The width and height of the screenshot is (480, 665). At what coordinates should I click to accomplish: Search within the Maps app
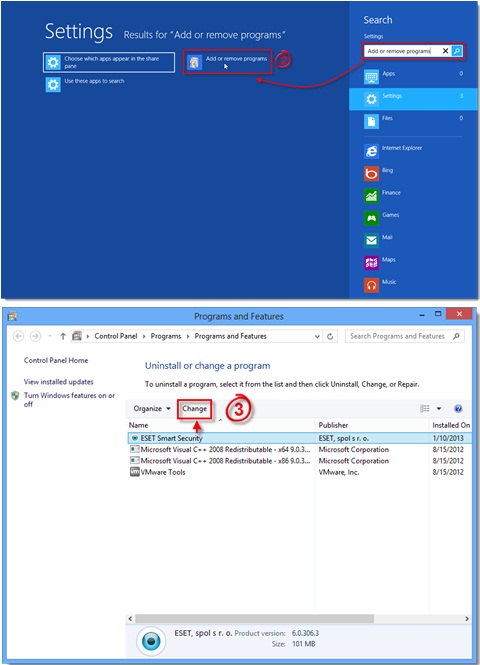(380, 263)
